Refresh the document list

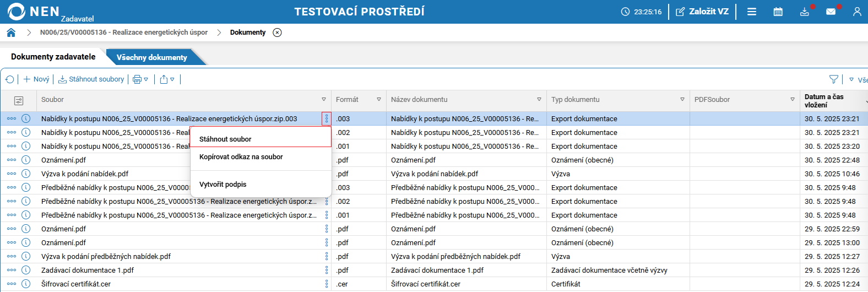(x=9, y=79)
